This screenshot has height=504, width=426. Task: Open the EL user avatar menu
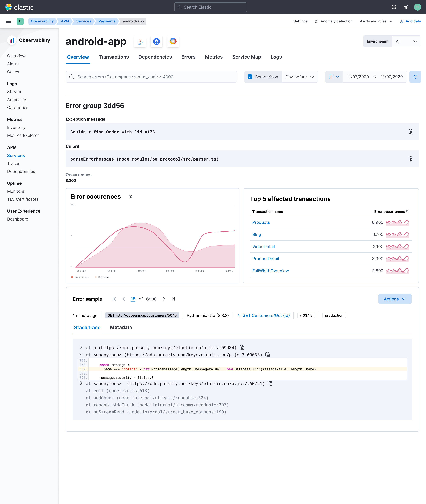pyautogui.click(x=418, y=7)
